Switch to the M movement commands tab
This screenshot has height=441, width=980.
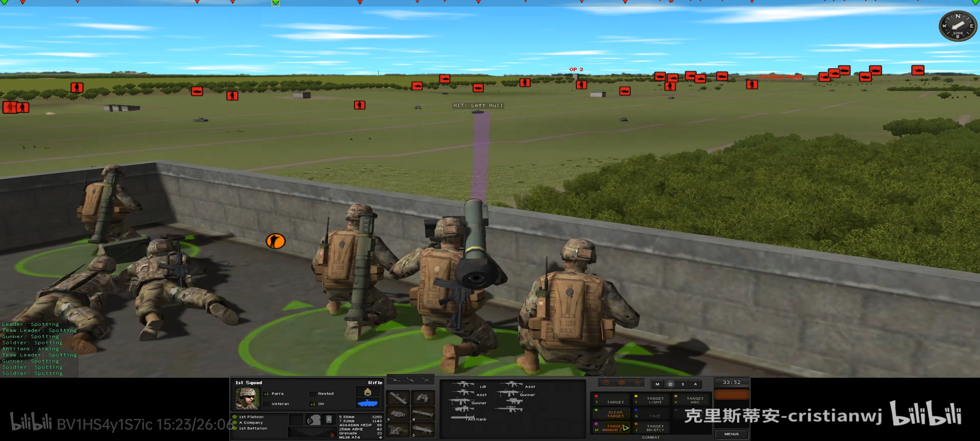[657, 384]
